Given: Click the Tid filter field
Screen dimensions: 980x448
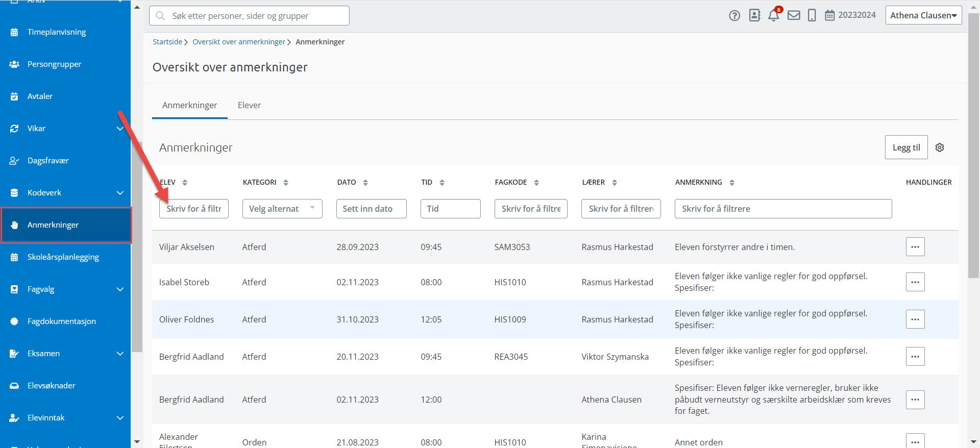Looking at the screenshot, I should (451, 209).
